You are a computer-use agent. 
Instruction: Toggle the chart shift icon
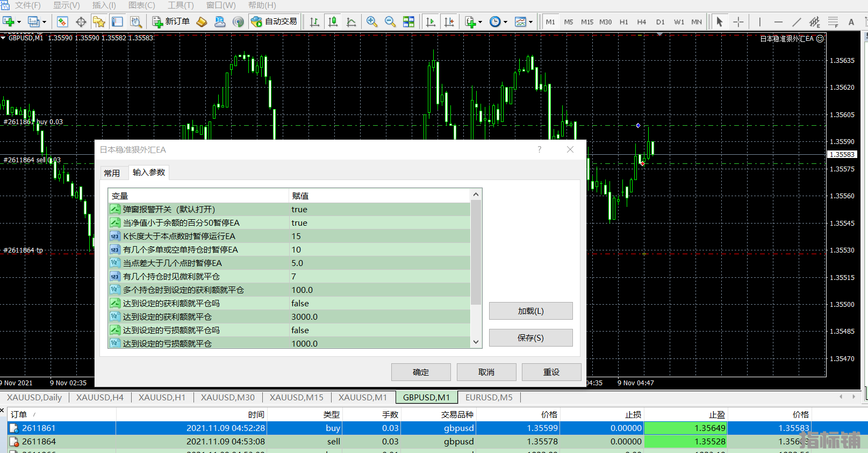[x=449, y=21]
